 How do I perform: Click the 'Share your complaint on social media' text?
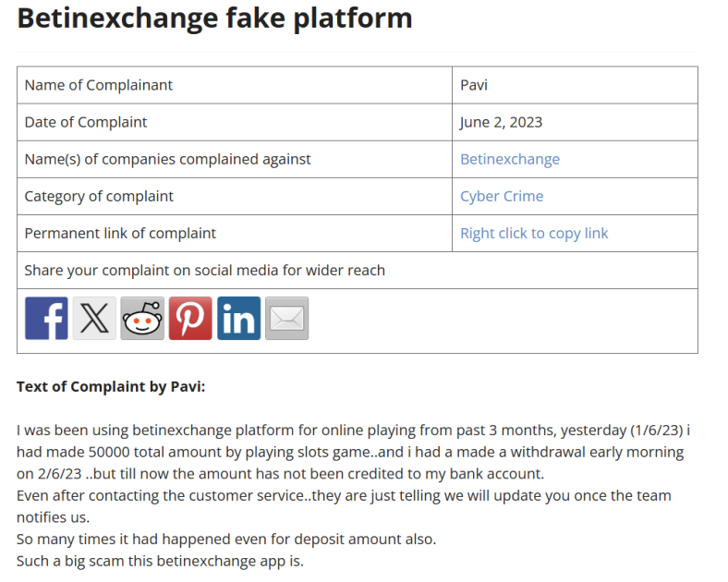point(204,270)
